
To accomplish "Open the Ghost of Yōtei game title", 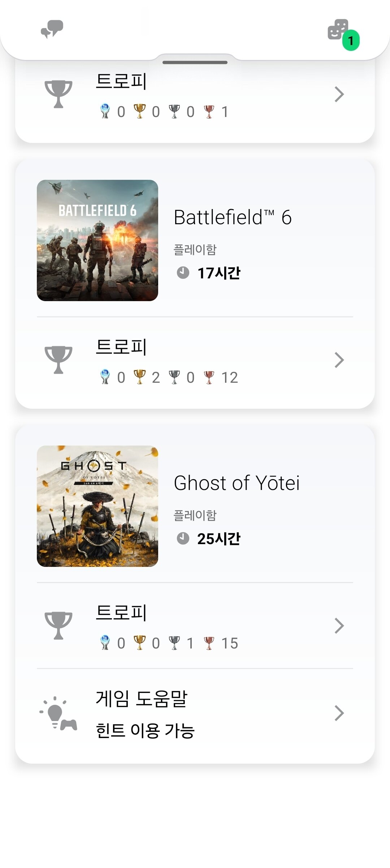I will 237,483.
